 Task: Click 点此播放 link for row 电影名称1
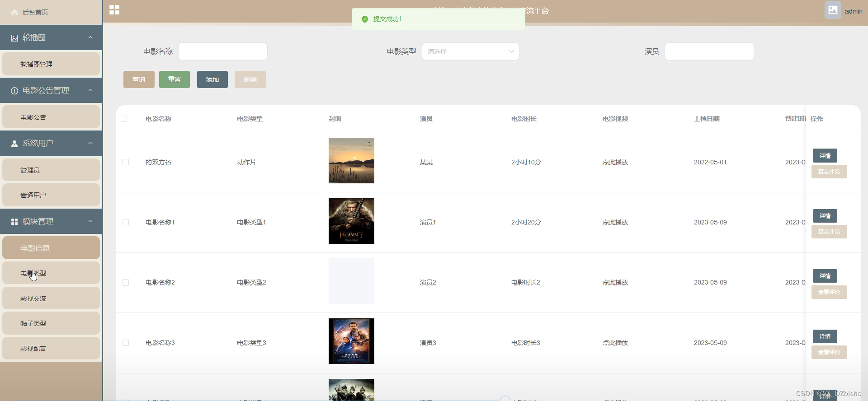tap(615, 222)
